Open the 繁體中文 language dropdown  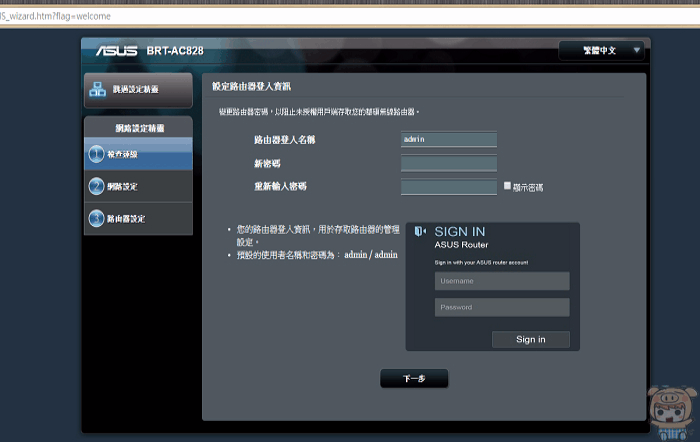[601, 50]
